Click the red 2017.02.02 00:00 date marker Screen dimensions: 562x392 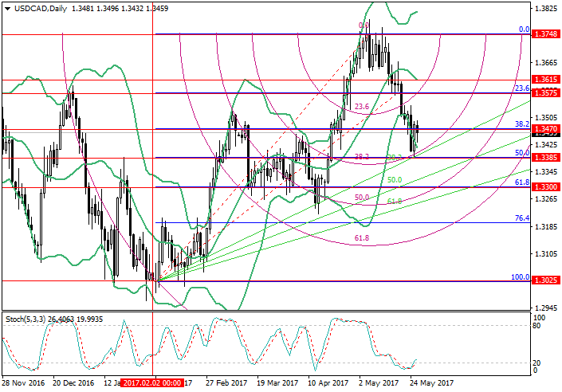[152, 382]
